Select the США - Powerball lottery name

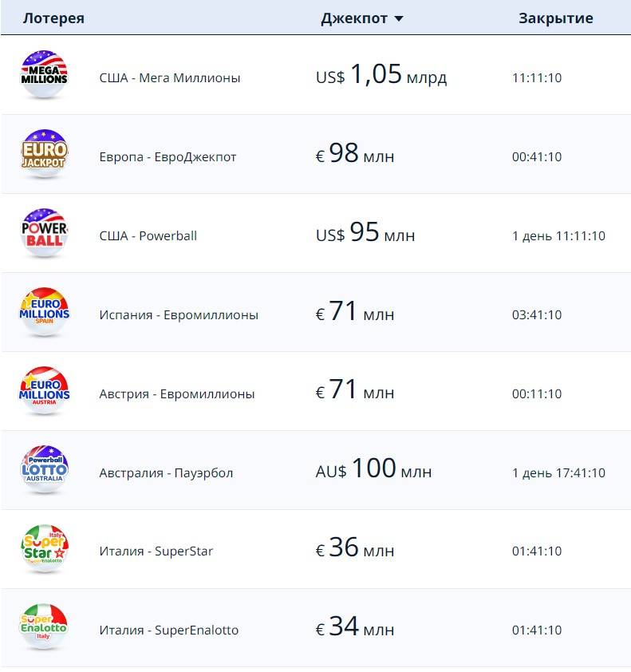148,236
